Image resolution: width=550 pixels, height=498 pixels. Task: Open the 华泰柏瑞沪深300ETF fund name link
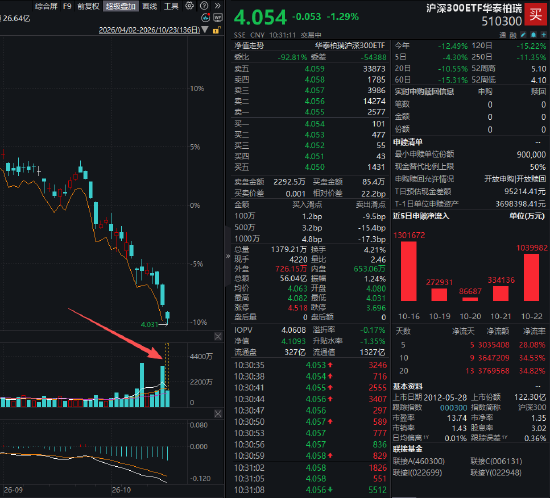coord(349,46)
